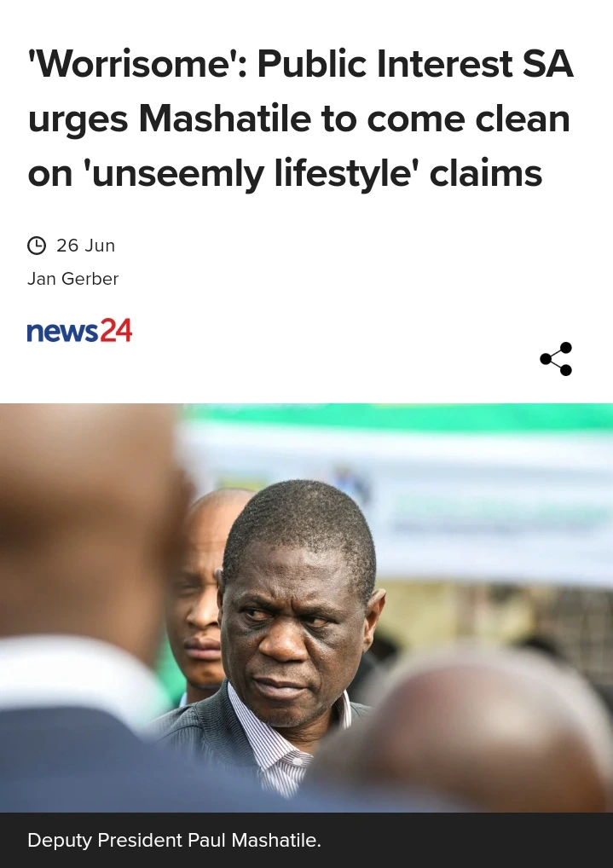Click the clock icon beside the date
The height and width of the screenshot is (868, 613).
click(x=37, y=246)
